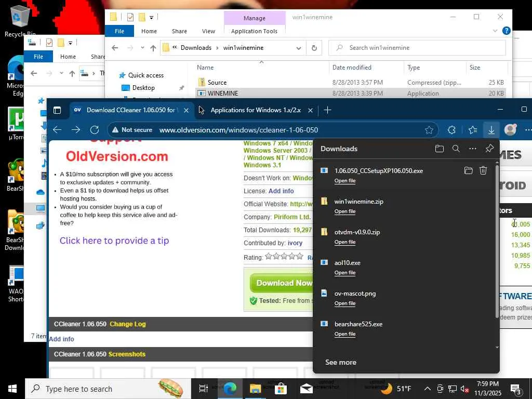
Task: Go up one folder in win1winemine Explorer
Action: tap(153, 48)
